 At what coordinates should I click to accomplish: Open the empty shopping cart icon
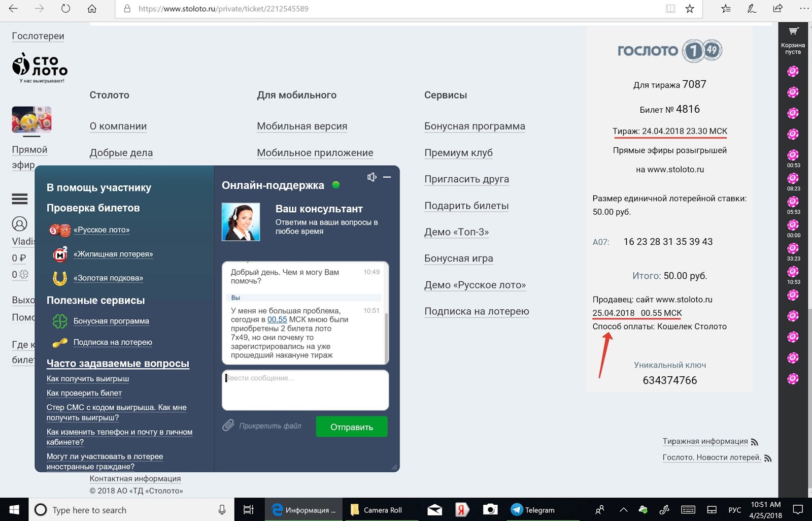click(x=793, y=31)
